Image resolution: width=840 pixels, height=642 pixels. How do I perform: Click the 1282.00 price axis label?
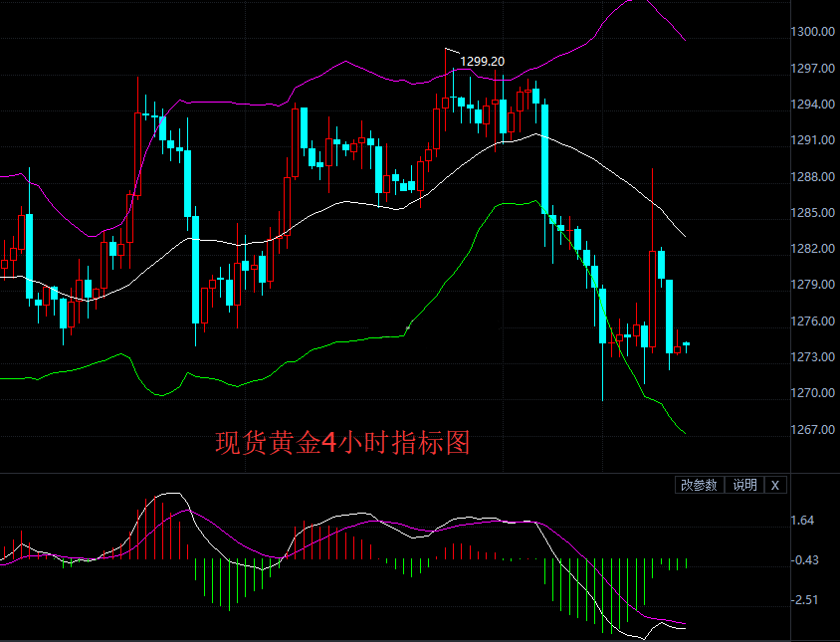point(813,249)
